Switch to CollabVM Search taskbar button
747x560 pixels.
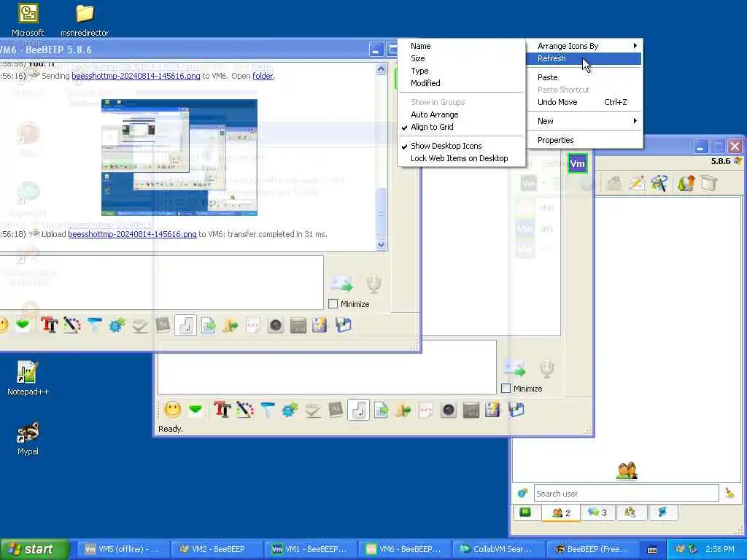(498, 549)
